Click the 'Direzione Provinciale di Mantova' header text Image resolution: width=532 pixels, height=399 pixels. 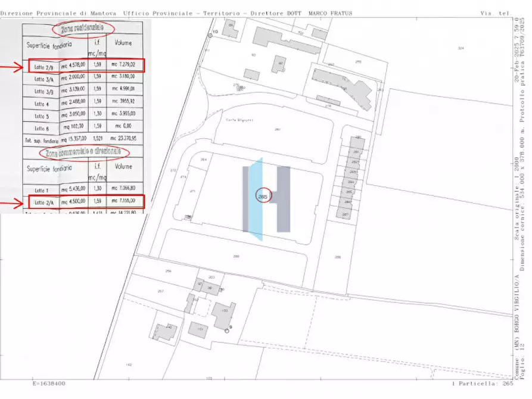click(60, 13)
